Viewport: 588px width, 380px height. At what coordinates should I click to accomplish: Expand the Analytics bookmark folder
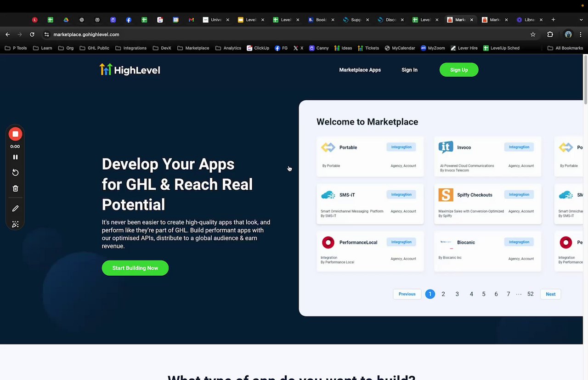[228, 48]
